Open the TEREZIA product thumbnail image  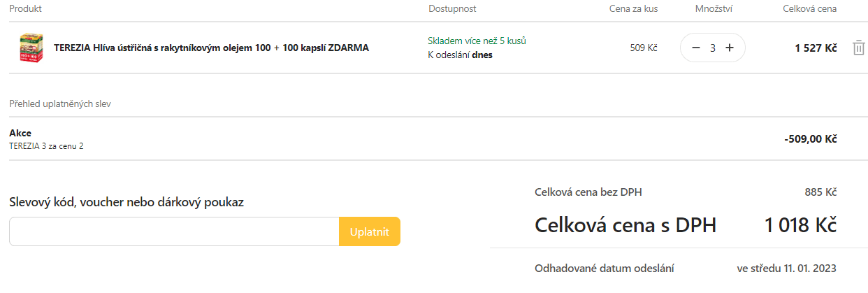30,48
